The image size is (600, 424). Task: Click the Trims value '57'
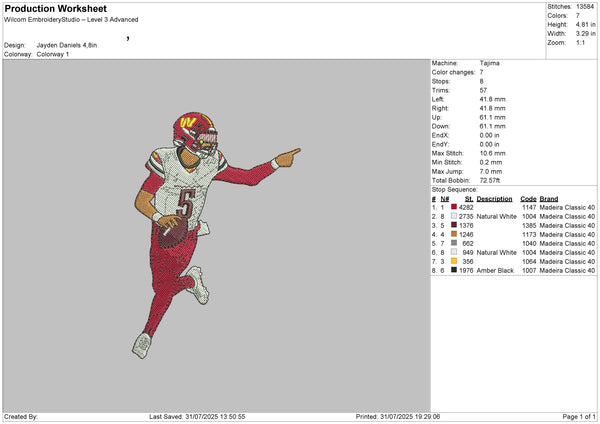[483, 90]
